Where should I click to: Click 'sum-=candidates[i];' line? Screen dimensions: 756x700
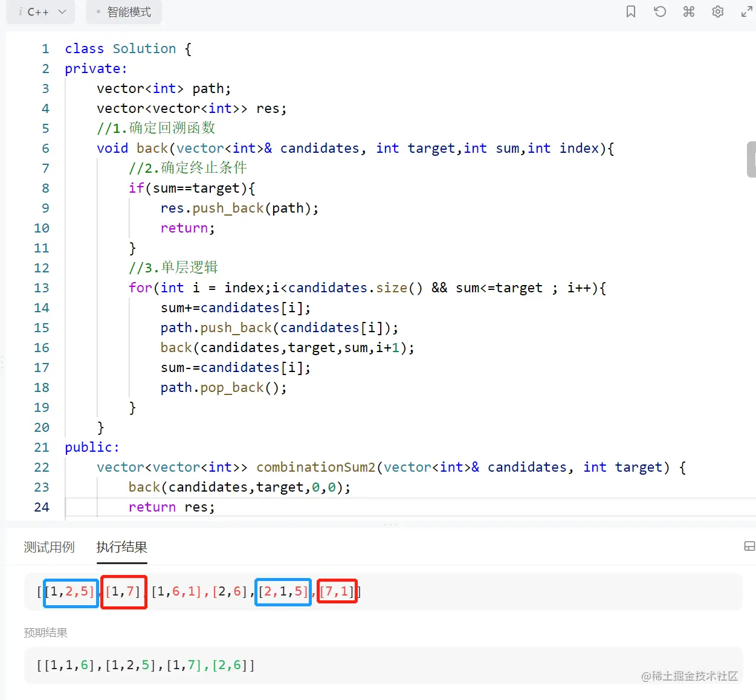pyautogui.click(x=236, y=368)
